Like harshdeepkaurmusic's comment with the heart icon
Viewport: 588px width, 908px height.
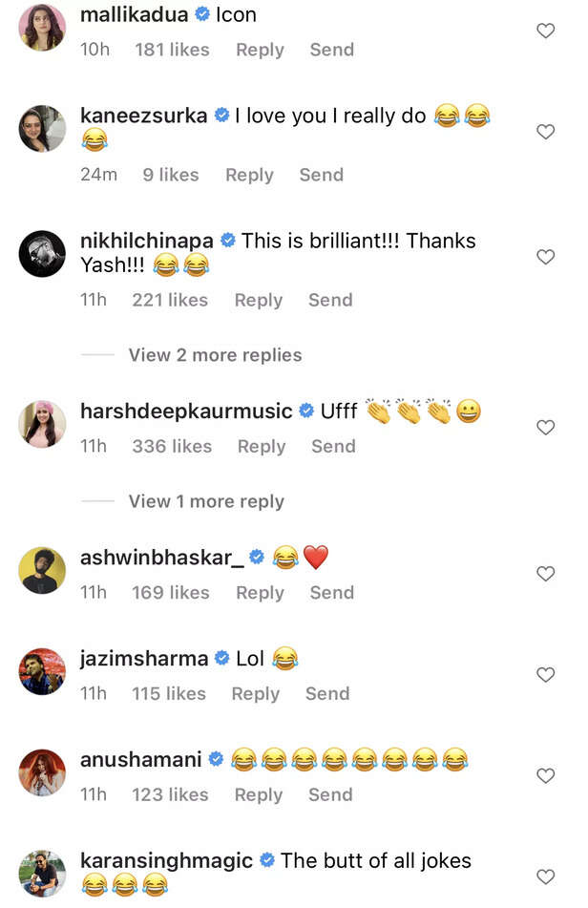[545, 427]
